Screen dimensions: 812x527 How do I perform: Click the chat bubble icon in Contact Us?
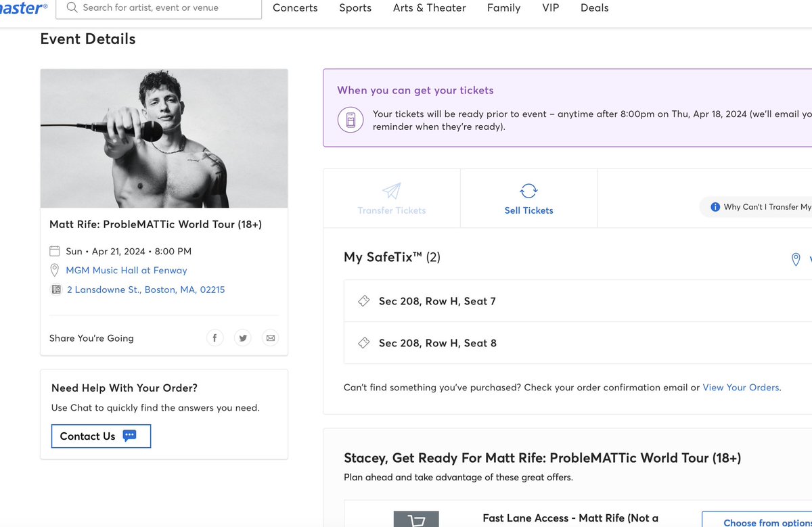(x=129, y=436)
